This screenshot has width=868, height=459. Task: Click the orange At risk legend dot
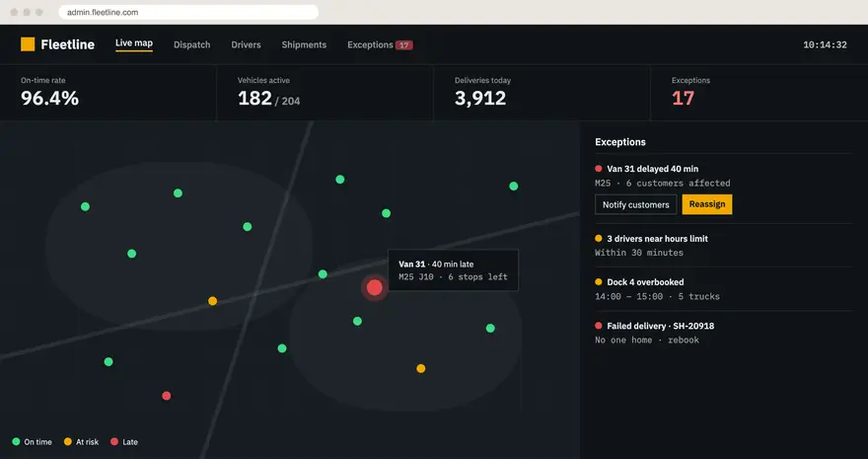click(67, 442)
